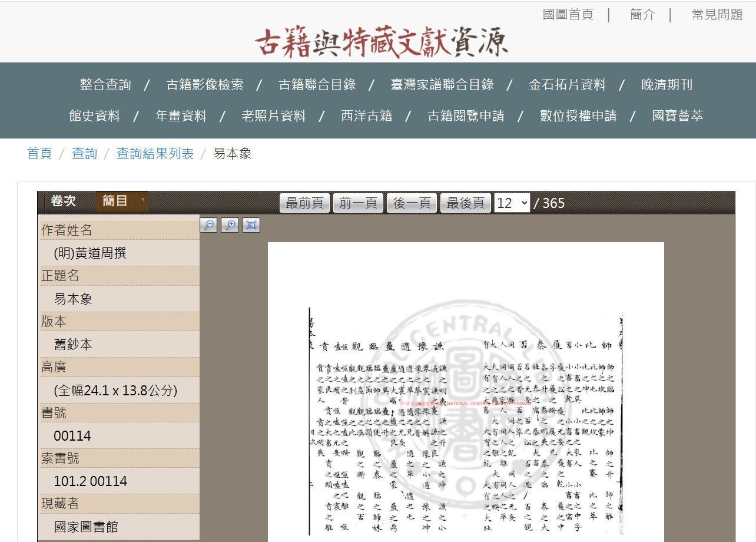This screenshot has height=542, width=756.
Task: Click the 查詢 breadcrumb link
Action: click(x=84, y=154)
